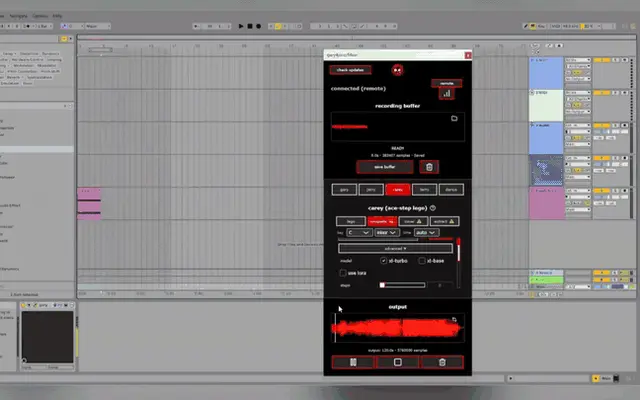Open the minor scale dropdown
640x400 pixels.
click(387, 232)
